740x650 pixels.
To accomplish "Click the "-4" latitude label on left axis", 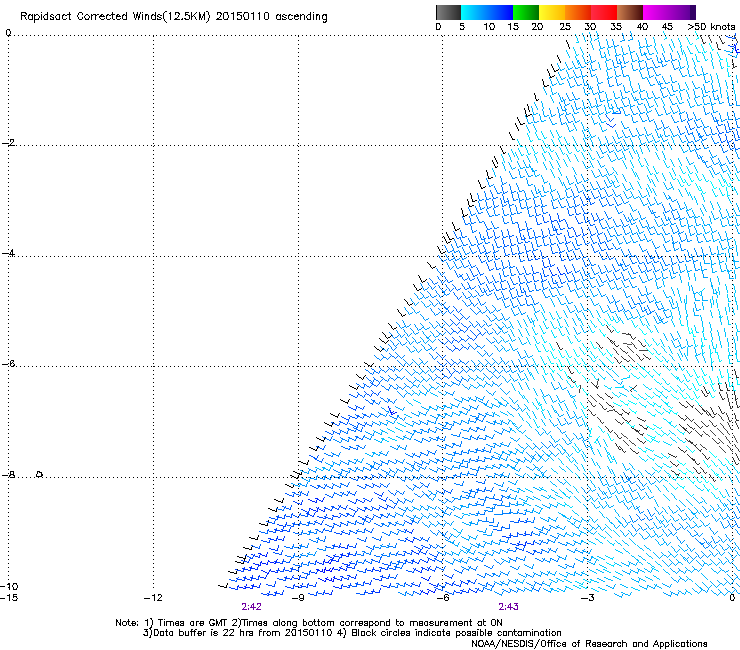I will pos(8,253).
